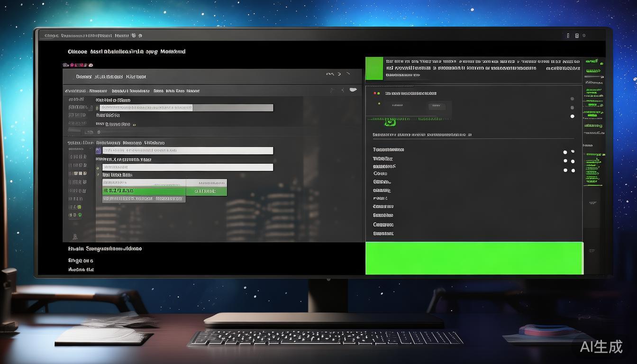Click the document icon in top-right title bar
The width and height of the screenshot is (637, 364).
tap(577, 36)
